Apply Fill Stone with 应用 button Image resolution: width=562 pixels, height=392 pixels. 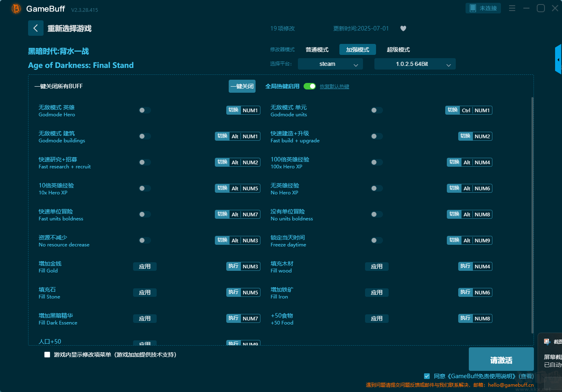coord(145,292)
